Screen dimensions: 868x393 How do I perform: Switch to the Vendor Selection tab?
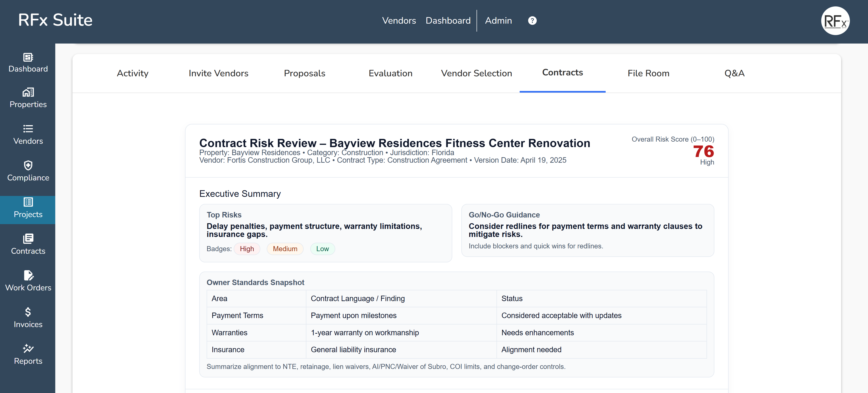click(477, 73)
